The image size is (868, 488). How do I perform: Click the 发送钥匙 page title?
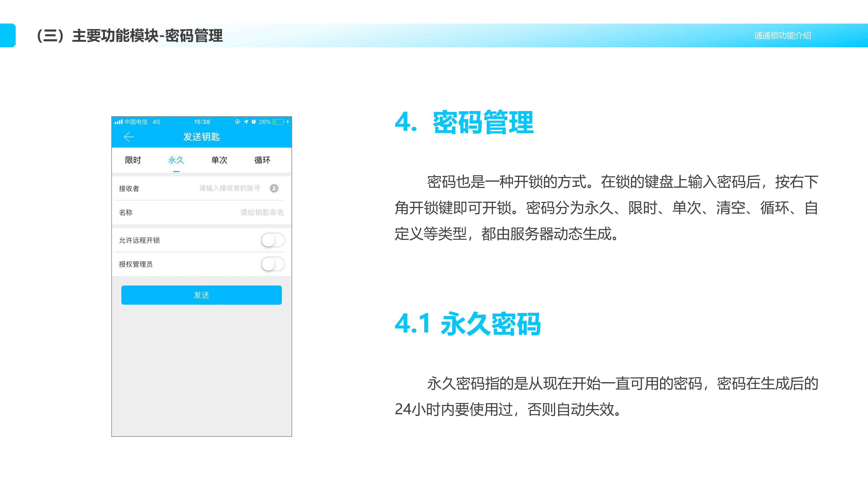[x=201, y=137]
